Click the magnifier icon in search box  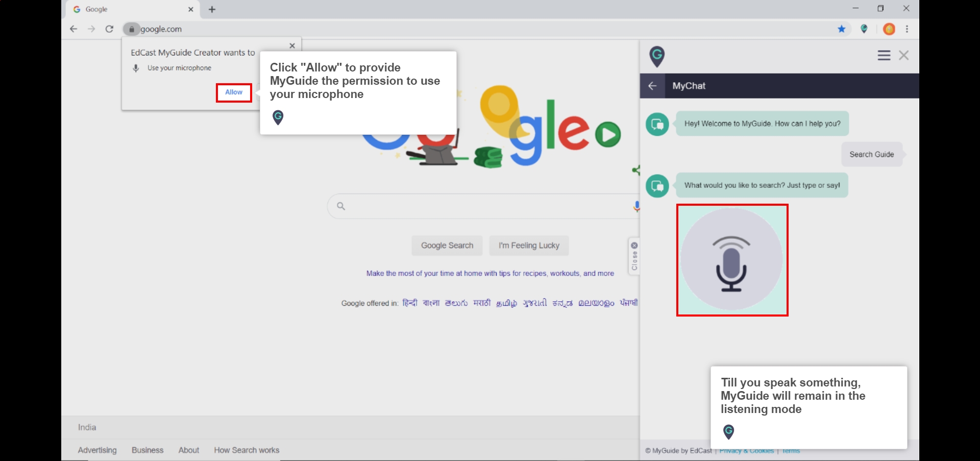click(341, 206)
